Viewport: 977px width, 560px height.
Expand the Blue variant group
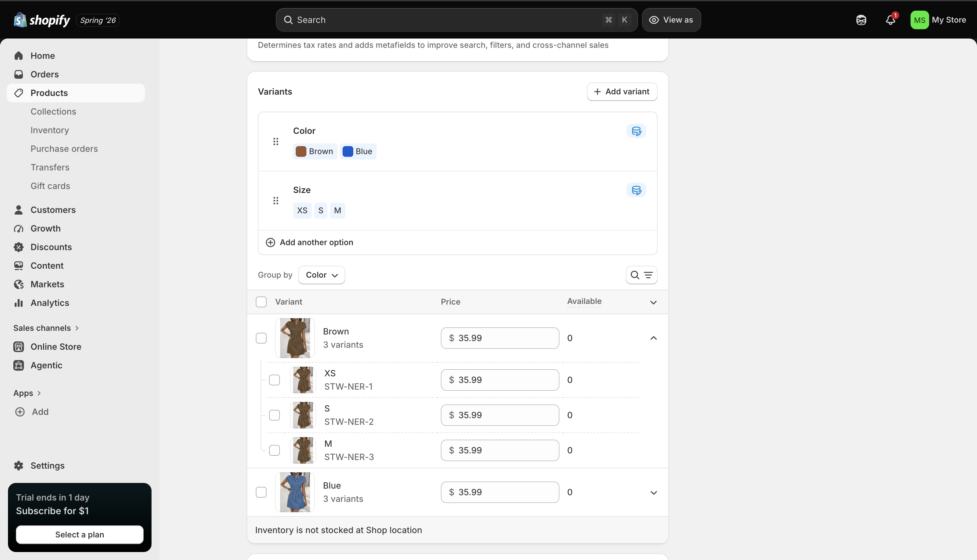[653, 493]
